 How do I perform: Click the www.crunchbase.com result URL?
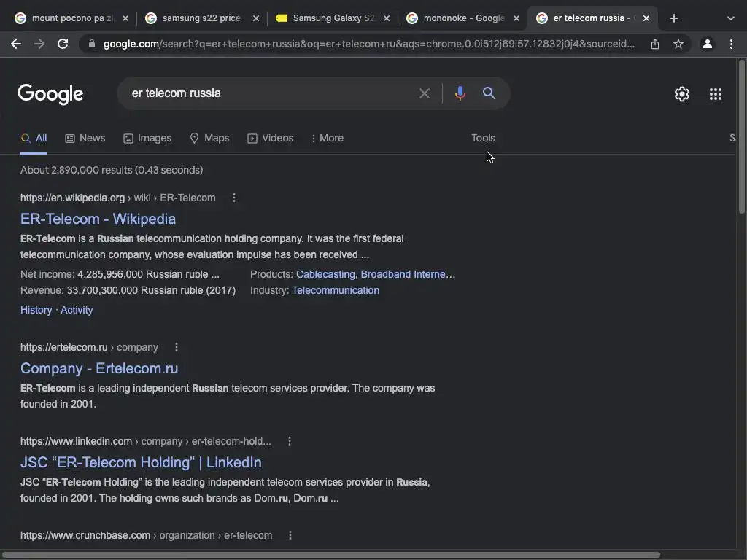(146, 535)
